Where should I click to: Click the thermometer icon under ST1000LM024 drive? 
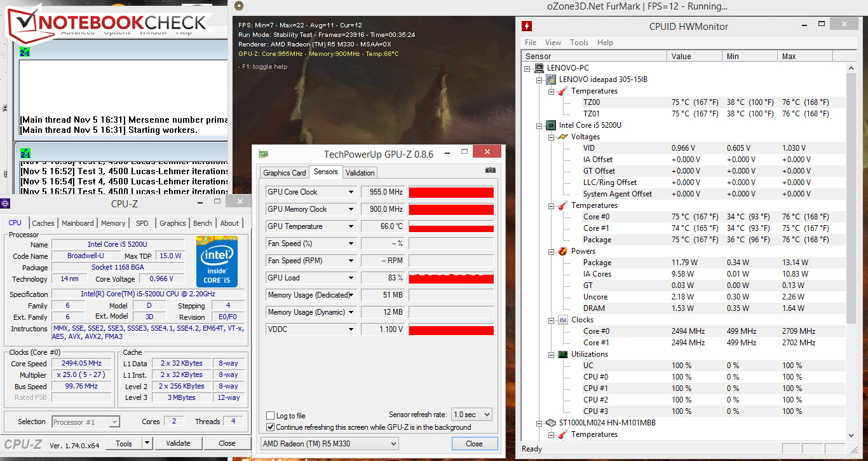pos(563,434)
